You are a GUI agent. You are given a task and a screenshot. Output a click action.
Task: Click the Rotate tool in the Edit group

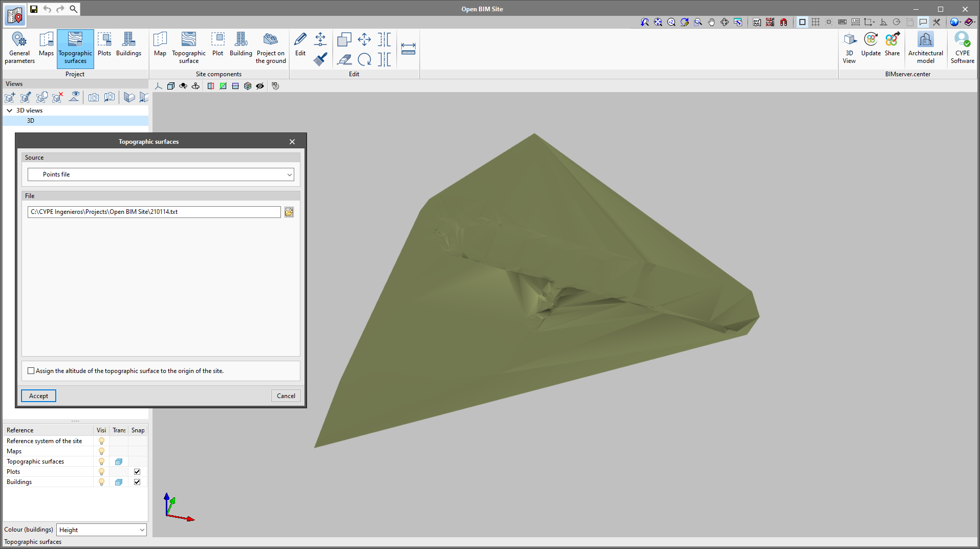[364, 59]
